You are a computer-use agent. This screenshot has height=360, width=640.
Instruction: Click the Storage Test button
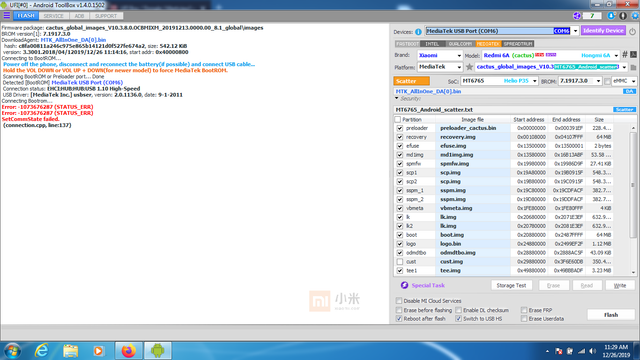click(511, 285)
